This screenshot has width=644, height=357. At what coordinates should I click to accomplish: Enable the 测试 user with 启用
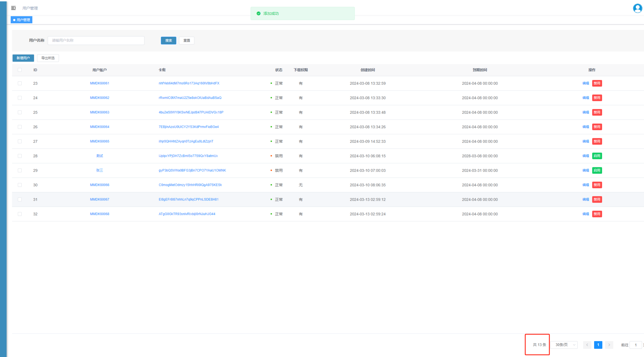click(x=597, y=156)
